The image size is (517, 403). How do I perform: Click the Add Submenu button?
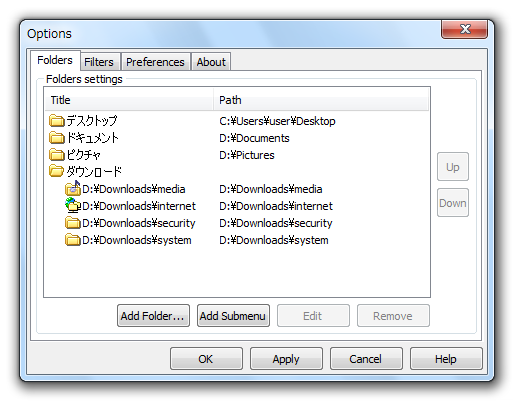pyautogui.click(x=233, y=316)
